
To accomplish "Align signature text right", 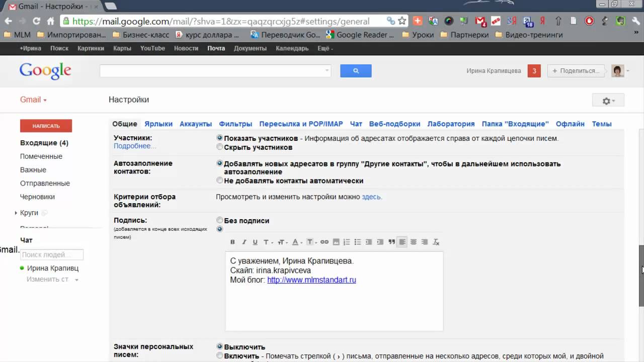I will [425, 242].
